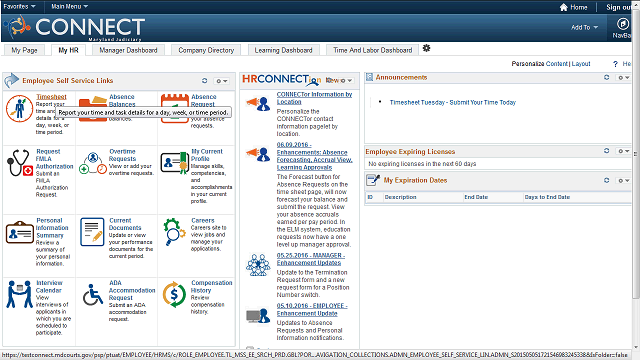The image size is (640, 360).
Task: Click the Personalize Layout link
Action: (581, 64)
